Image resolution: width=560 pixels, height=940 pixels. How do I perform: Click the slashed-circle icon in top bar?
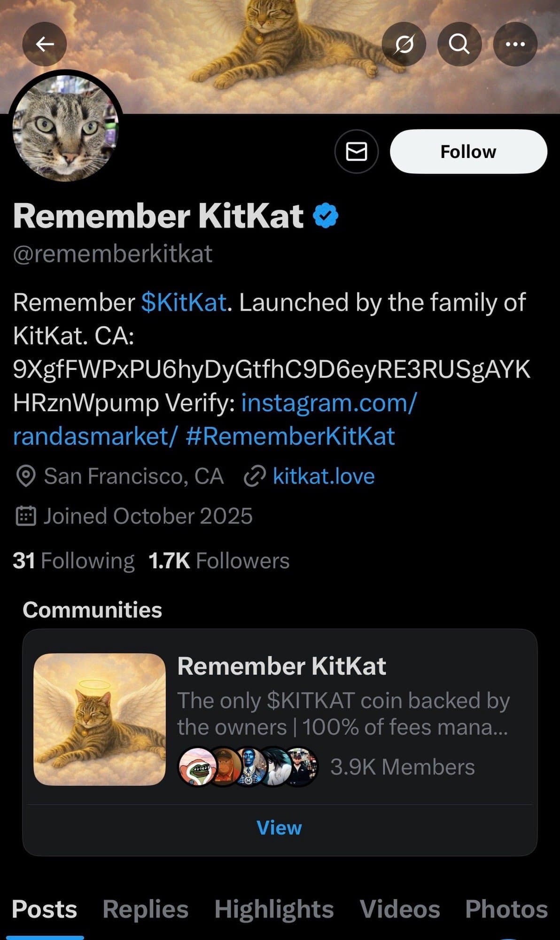(x=404, y=44)
